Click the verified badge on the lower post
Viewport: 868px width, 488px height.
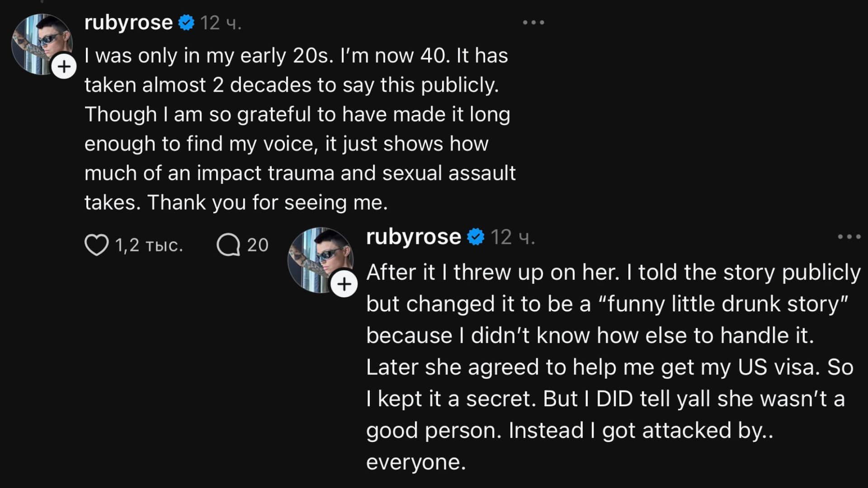coord(476,237)
